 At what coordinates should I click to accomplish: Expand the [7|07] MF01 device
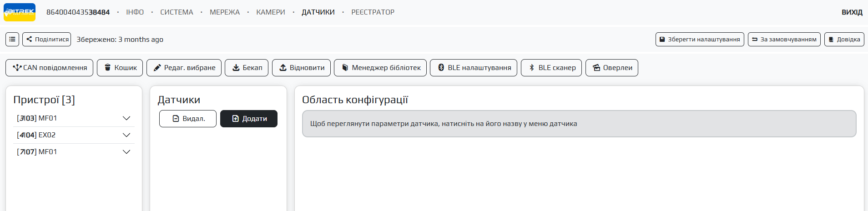coord(126,152)
